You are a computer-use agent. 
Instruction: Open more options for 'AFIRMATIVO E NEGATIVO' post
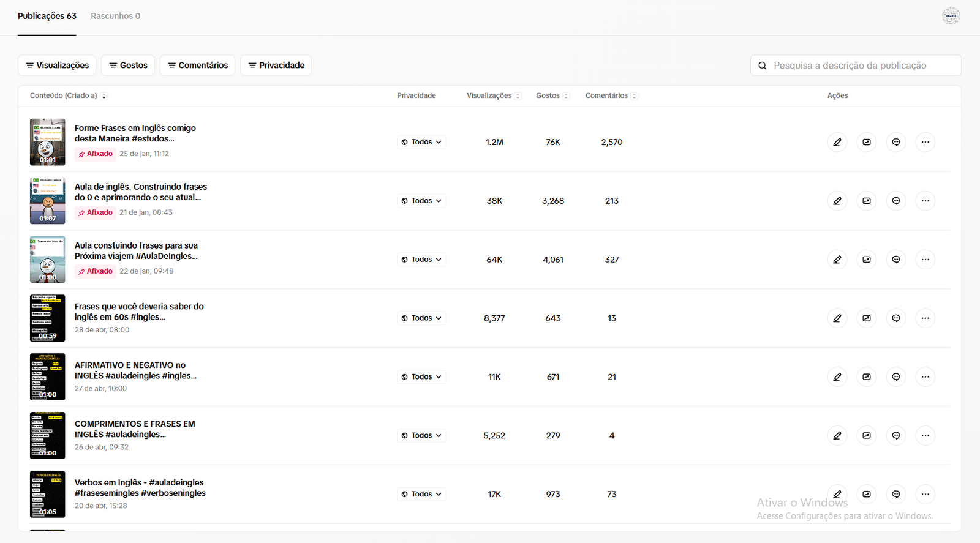[x=925, y=377]
